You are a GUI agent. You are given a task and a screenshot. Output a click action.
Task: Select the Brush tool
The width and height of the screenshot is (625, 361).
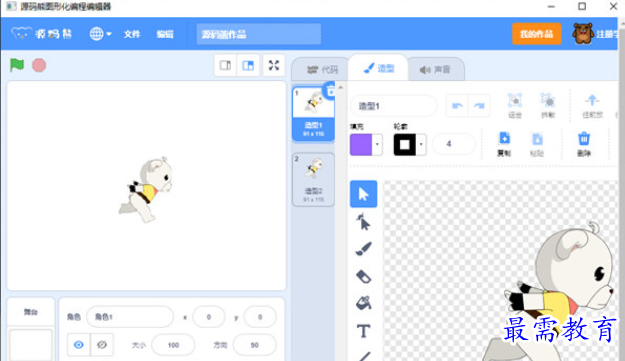point(364,249)
